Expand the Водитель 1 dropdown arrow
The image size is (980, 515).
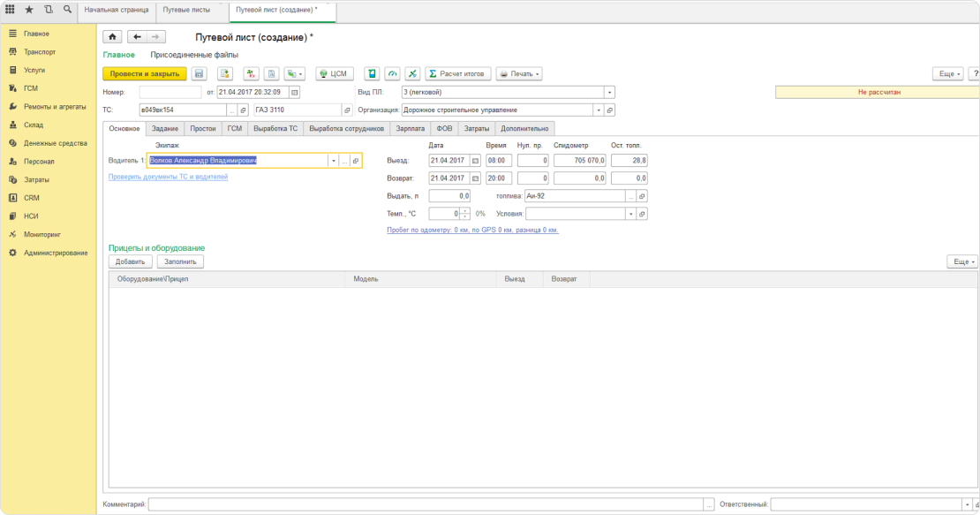point(333,161)
